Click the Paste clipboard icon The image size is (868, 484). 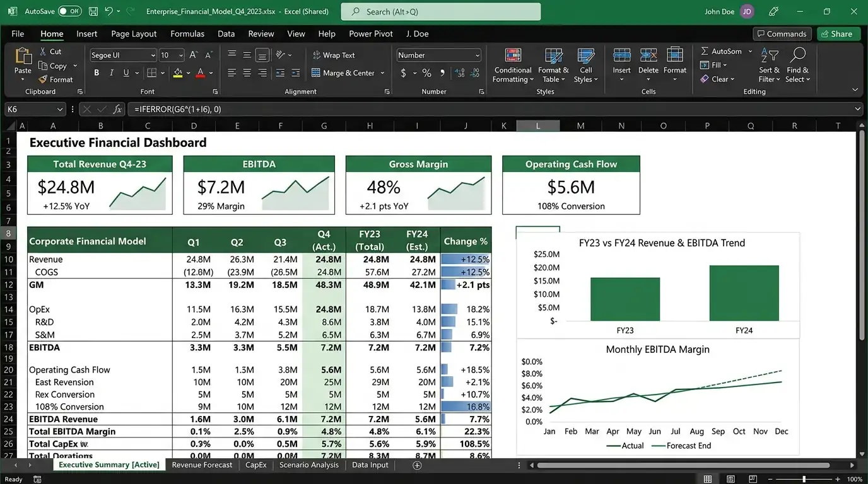23,56
